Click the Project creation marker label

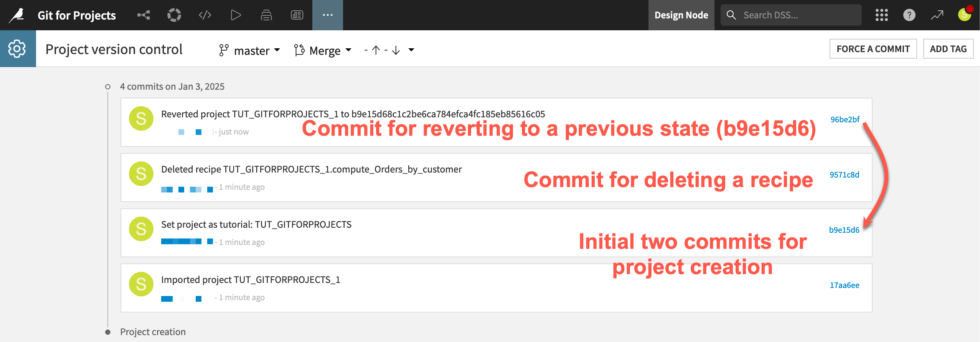tap(153, 332)
